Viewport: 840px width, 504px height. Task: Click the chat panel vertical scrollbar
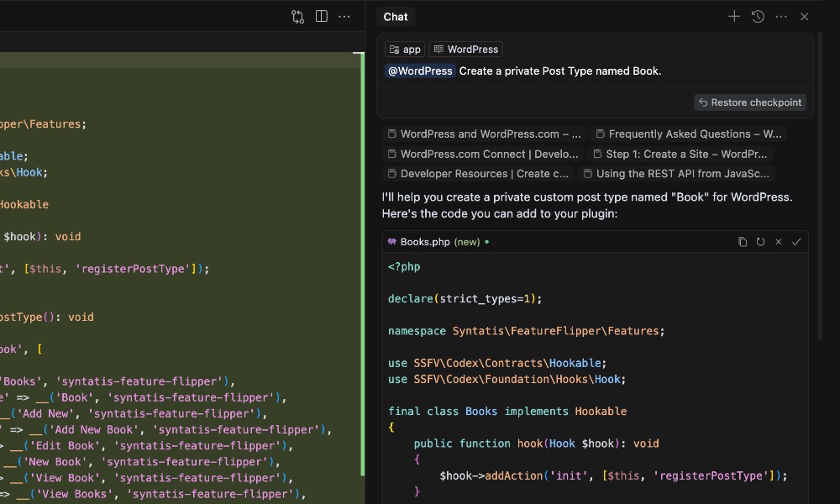pos(820,187)
